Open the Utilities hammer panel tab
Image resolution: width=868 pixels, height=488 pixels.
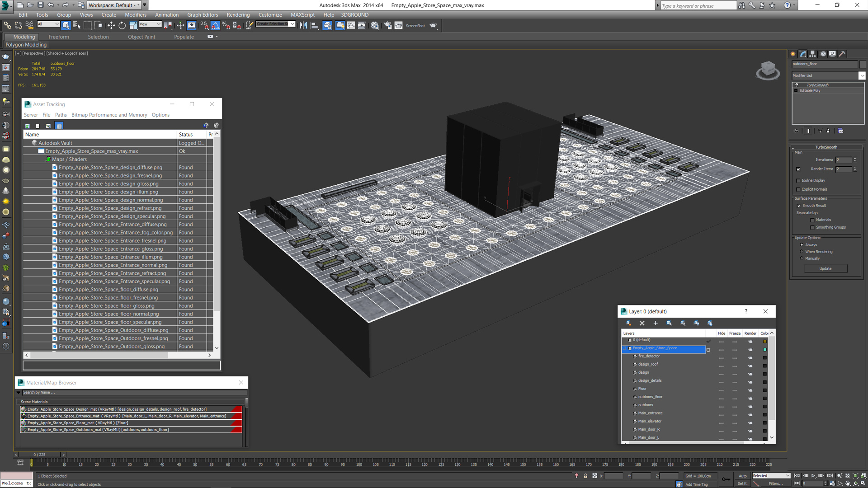[x=842, y=54]
